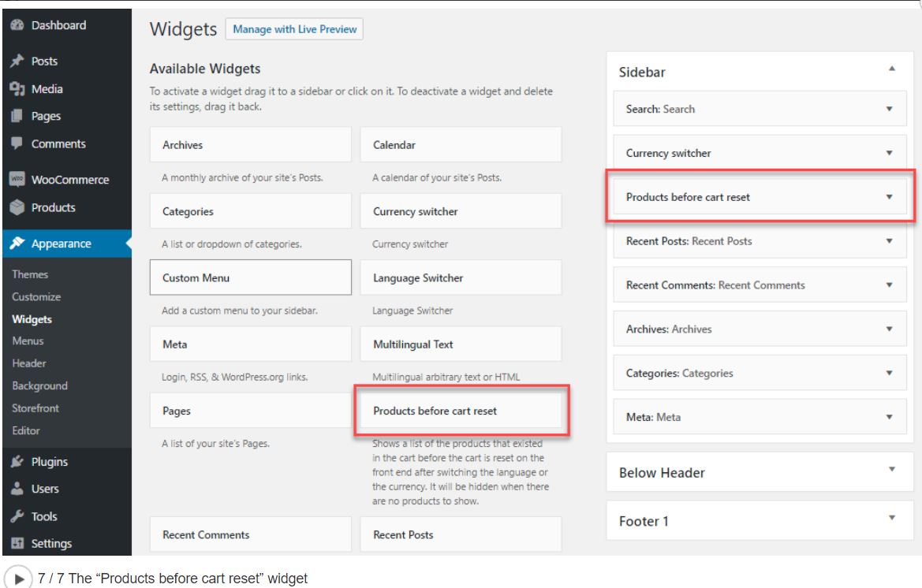Click the Media library icon
922x588 pixels.
(x=17, y=89)
